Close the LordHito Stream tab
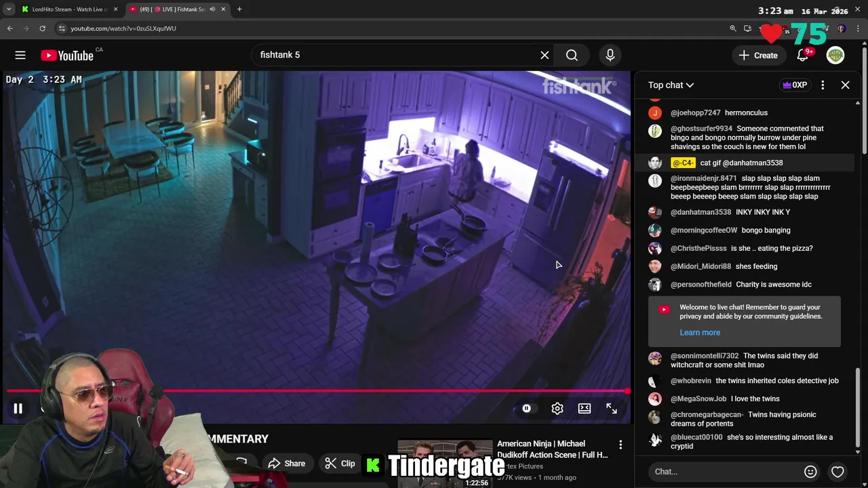 tap(115, 9)
